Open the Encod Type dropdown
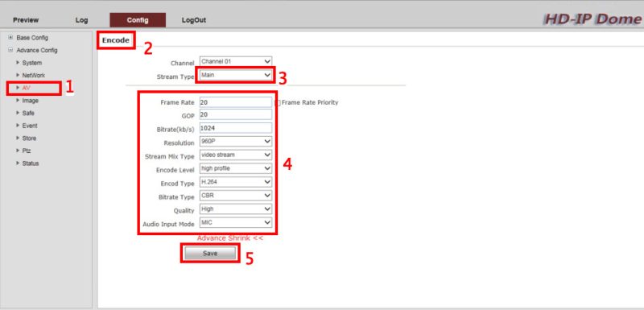 click(236, 182)
